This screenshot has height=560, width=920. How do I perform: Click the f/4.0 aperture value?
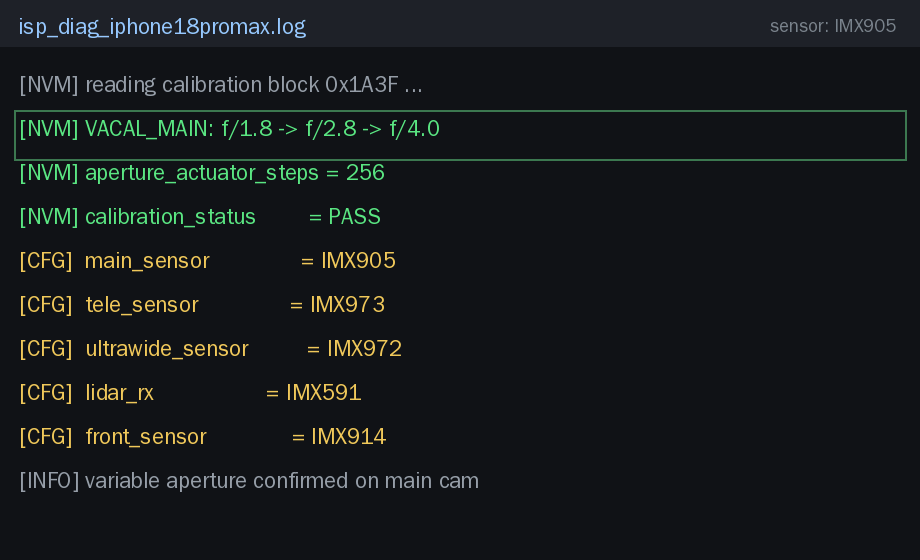414,129
